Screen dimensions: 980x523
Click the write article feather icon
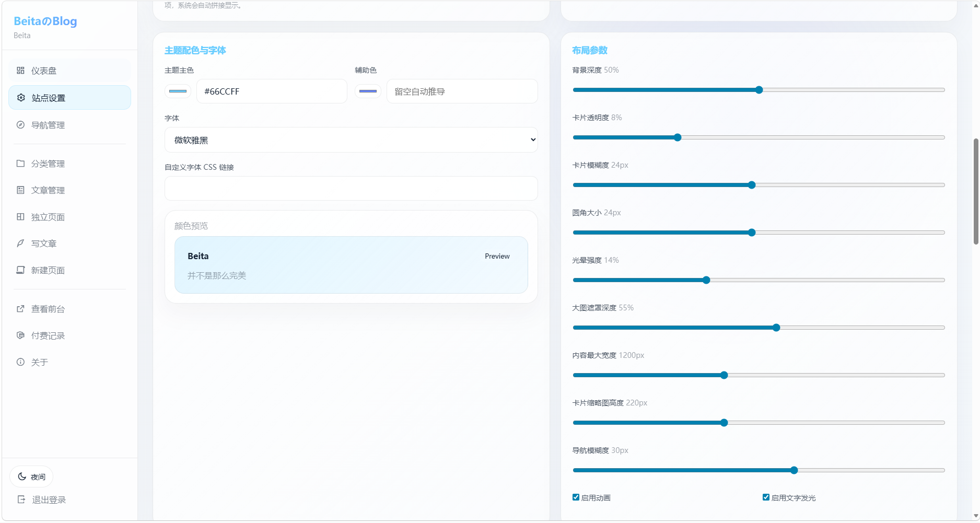20,243
